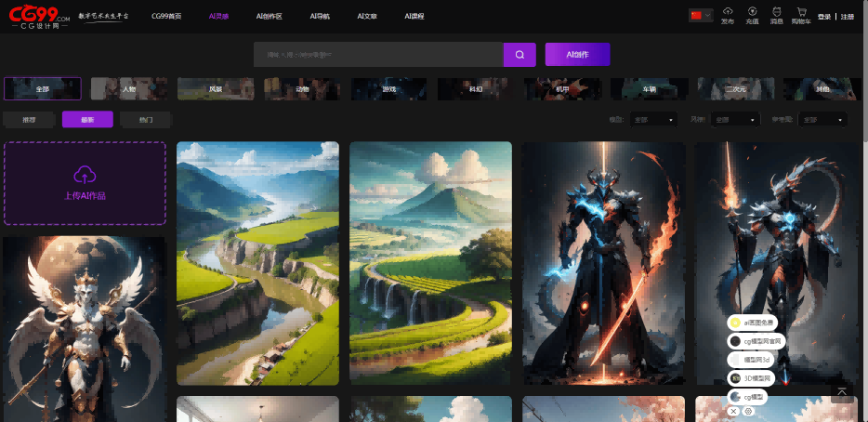Expand the 模型 filter dropdown

654,120
